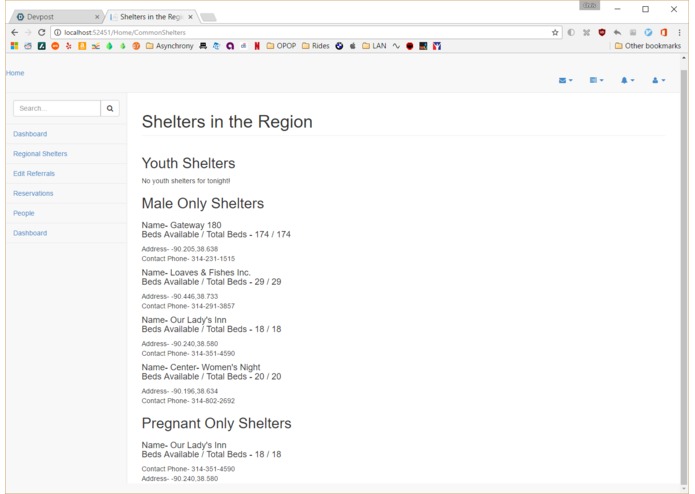695x494 pixels.
Task: Open the Apple logo bookmark
Action: (x=353, y=46)
